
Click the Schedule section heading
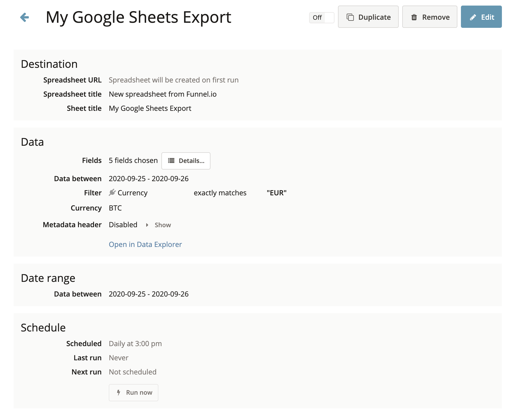tap(43, 328)
